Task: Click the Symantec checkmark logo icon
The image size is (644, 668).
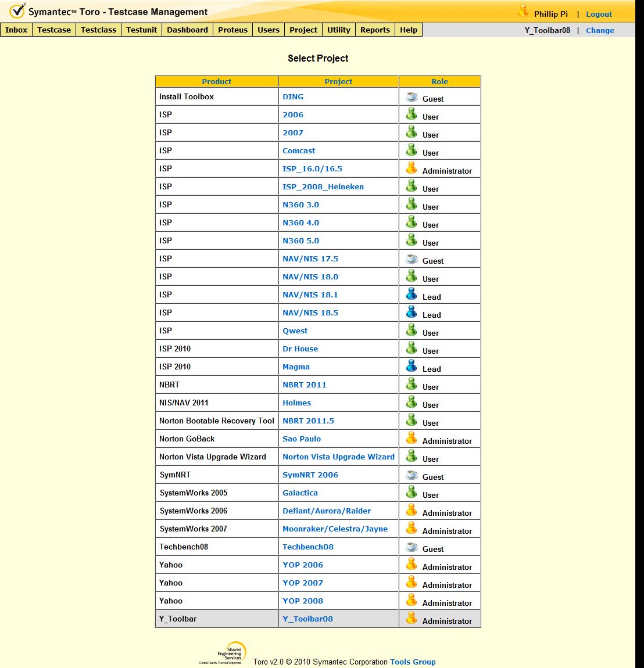Action: [x=17, y=10]
